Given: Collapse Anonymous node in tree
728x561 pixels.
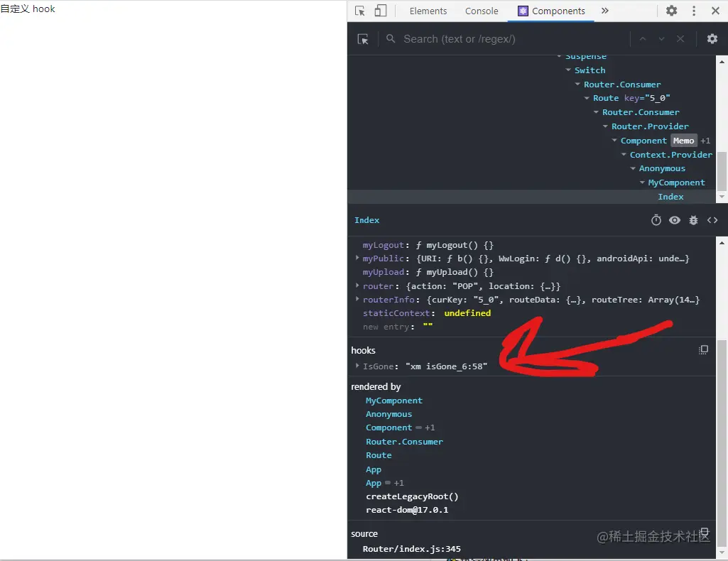Looking at the screenshot, I should pos(633,168).
